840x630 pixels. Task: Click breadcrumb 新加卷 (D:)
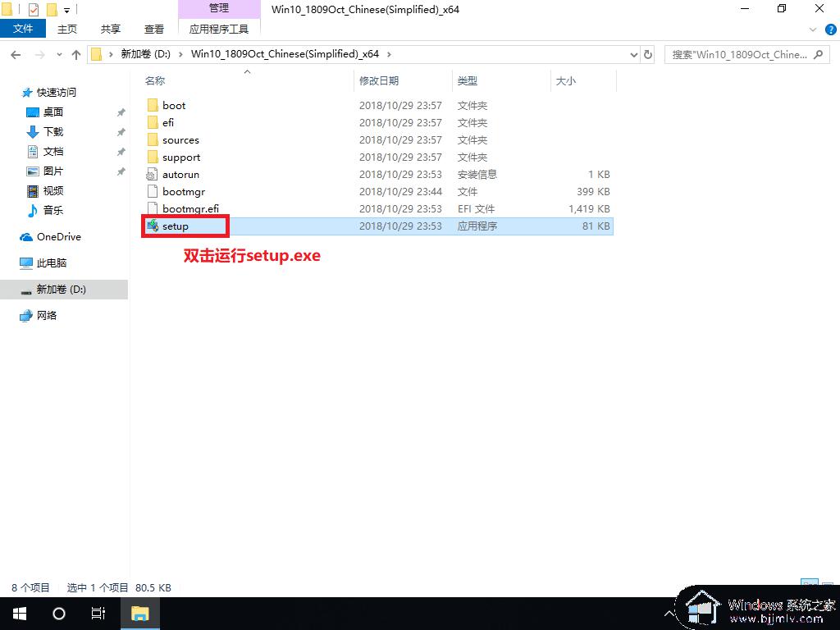tap(145, 54)
